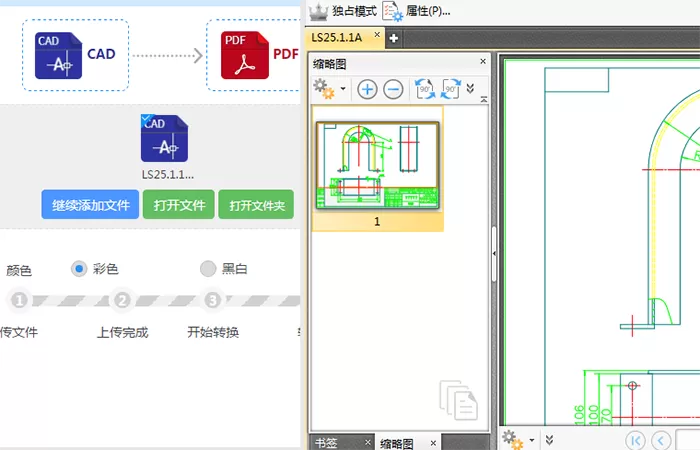Click step 1 circle in progress bar
Viewport: 700px width, 450px height.
pos(19,300)
